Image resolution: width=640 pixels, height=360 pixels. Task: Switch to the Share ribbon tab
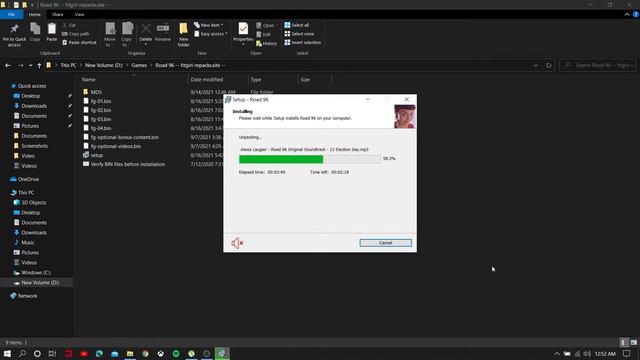(58, 15)
